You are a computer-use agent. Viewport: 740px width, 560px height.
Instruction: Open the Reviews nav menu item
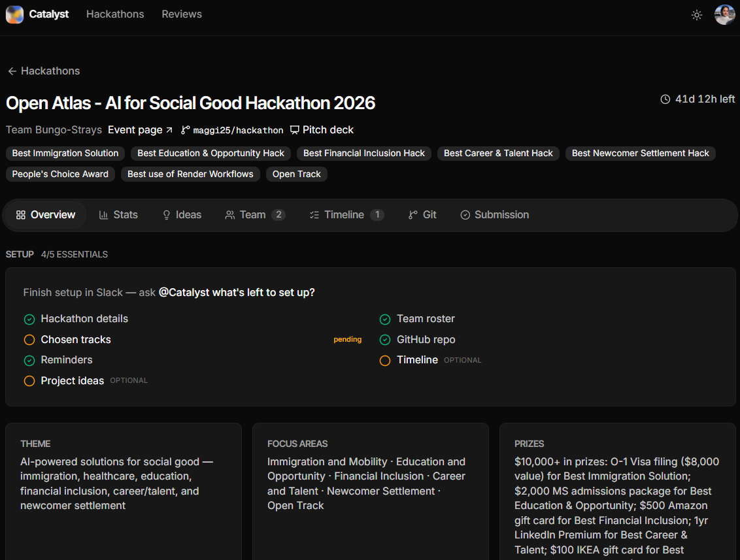click(182, 14)
